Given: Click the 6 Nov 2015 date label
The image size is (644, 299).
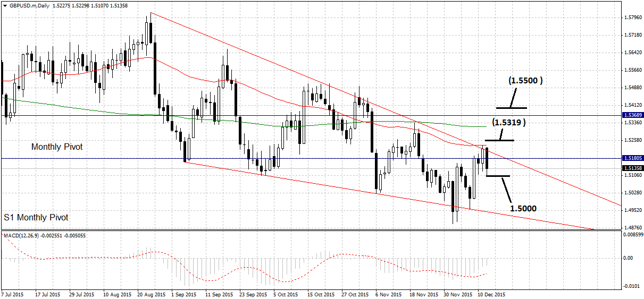Looking at the screenshot, I should click(x=389, y=294).
